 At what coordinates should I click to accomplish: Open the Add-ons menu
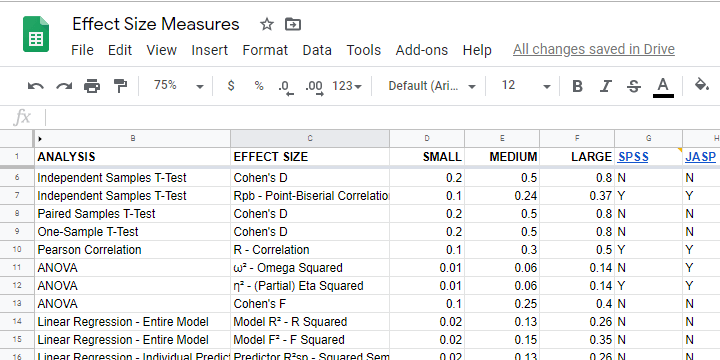click(x=422, y=50)
